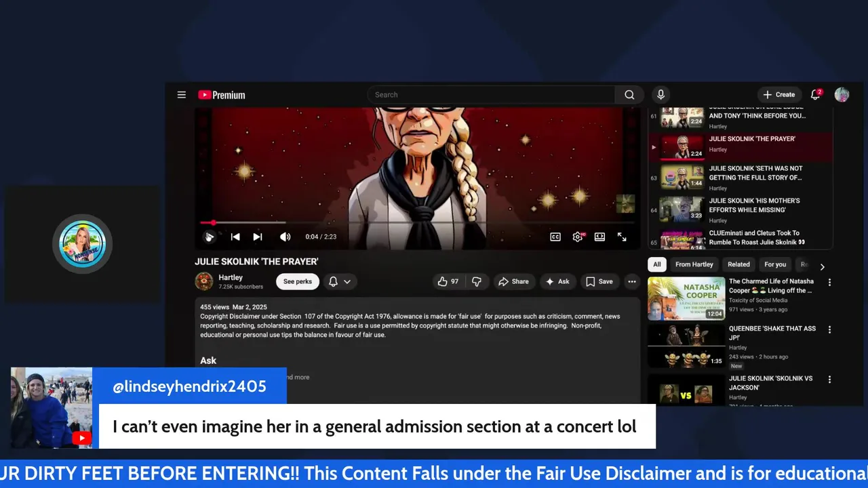The height and width of the screenshot is (488, 868).
Task: Select the From Hartley filter chip
Action: [694, 264]
